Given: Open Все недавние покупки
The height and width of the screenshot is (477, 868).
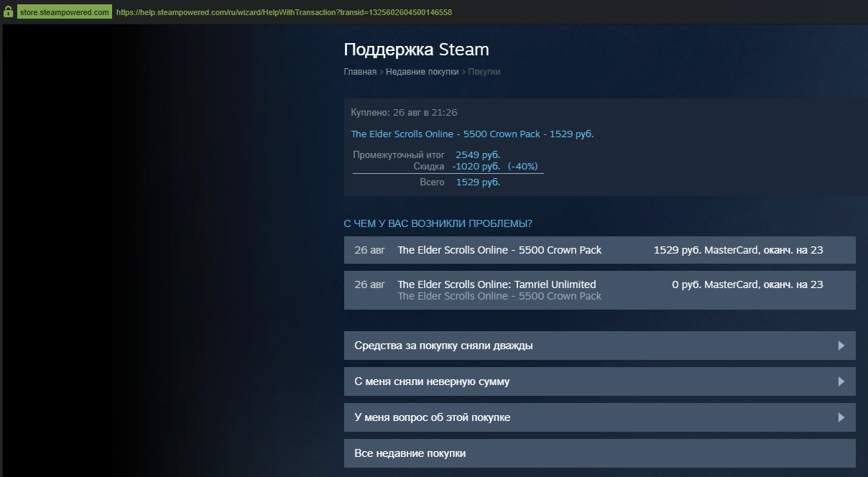Looking at the screenshot, I should click(600, 453).
